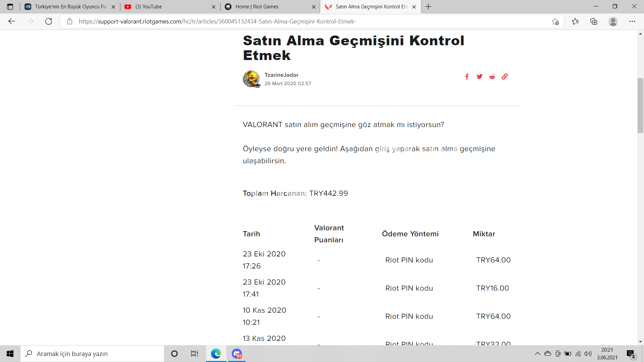Click the article date 26 Mart 2020
This screenshot has width=644, height=362.
point(288,83)
